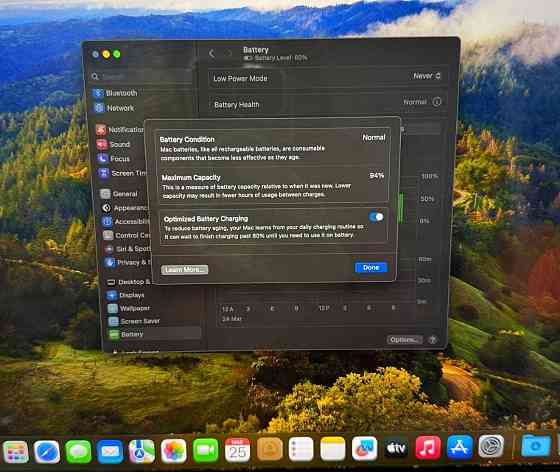This screenshot has width=560, height=472.
Task: Open Appearance settings in sidebar
Action: tap(125, 208)
